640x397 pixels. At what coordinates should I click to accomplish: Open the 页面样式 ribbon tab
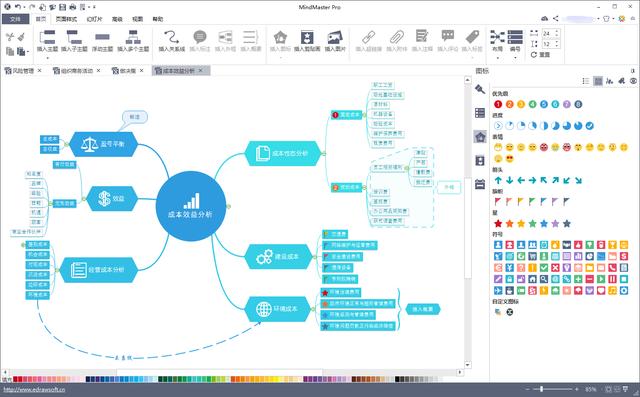point(66,19)
